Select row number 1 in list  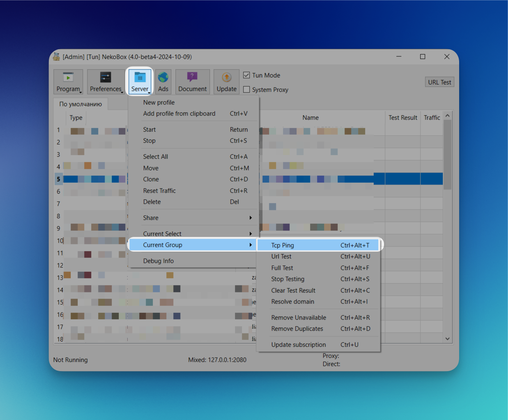(x=58, y=130)
